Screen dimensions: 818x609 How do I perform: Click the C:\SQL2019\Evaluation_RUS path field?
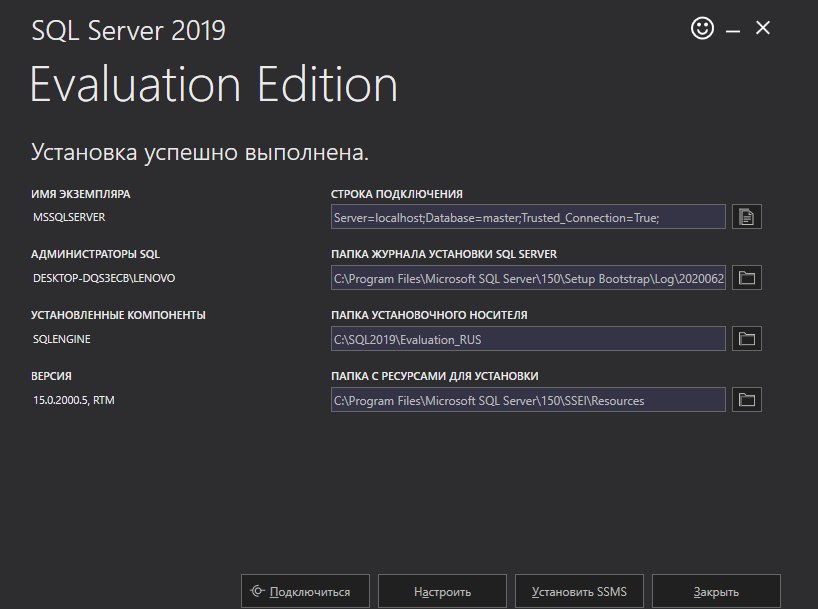coord(528,339)
